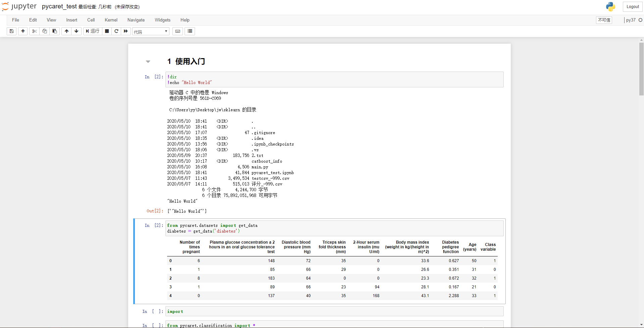Open the cell type dropdown showing 代码
The width and height of the screenshot is (644, 328).
(x=150, y=31)
